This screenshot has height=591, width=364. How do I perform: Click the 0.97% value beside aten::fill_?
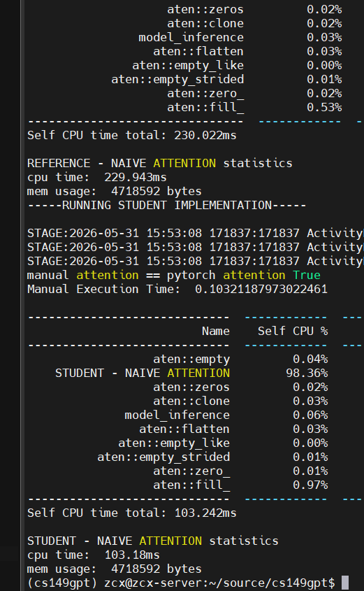pyautogui.click(x=310, y=485)
